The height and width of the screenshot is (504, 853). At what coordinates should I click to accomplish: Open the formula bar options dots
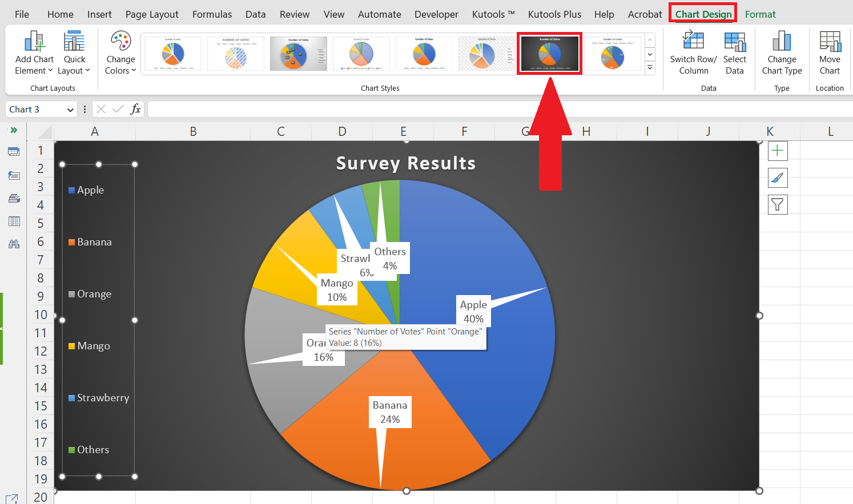(x=85, y=109)
